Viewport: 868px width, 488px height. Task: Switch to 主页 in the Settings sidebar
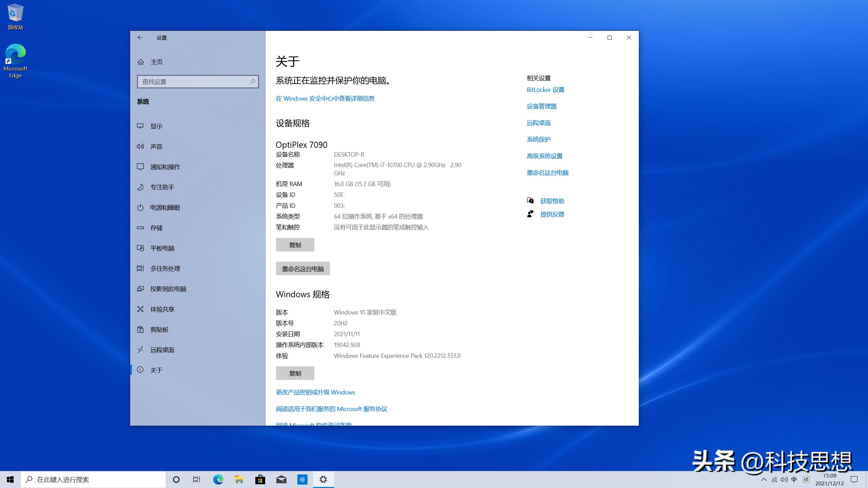coord(156,62)
